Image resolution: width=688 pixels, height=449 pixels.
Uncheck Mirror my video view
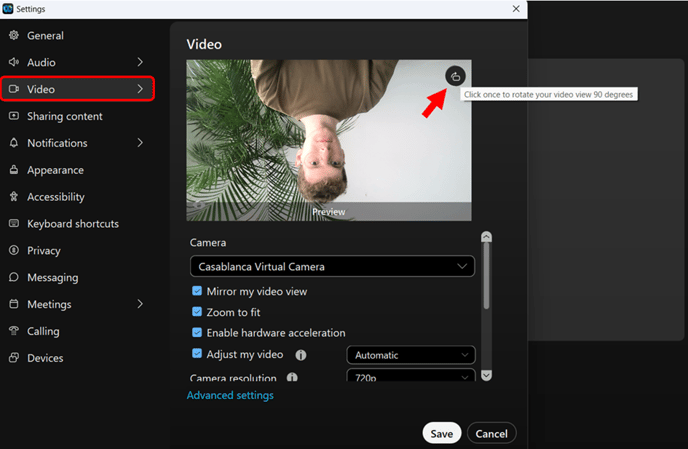click(x=197, y=292)
